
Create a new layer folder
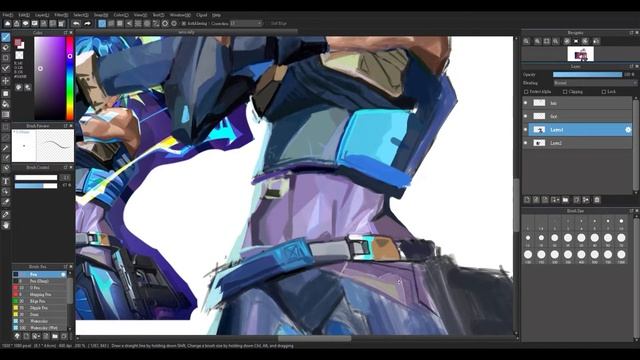pos(565,200)
